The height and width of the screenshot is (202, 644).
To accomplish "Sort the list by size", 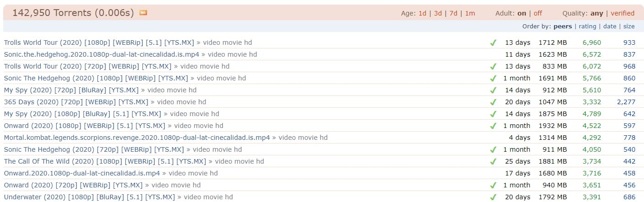I will [x=629, y=27].
